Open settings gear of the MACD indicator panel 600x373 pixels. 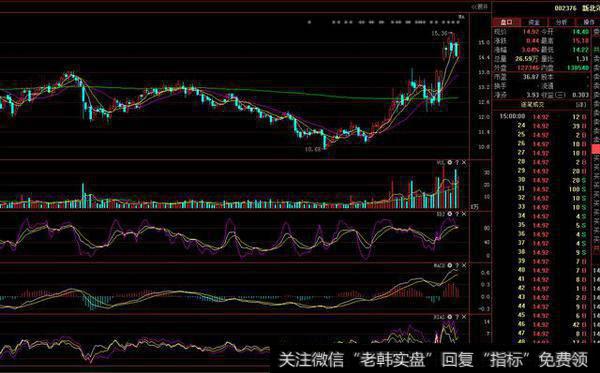[x=450, y=265]
